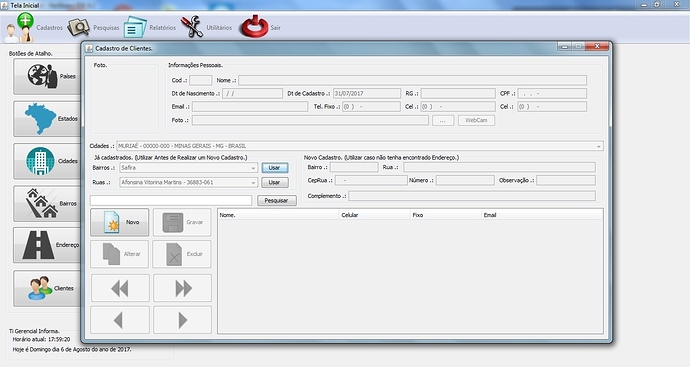Click the Observação input field

coord(566,180)
